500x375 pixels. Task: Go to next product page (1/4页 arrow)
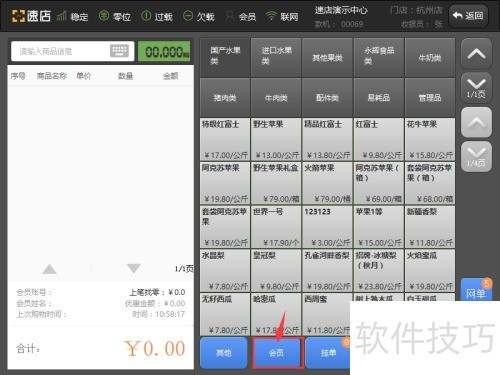(476, 157)
